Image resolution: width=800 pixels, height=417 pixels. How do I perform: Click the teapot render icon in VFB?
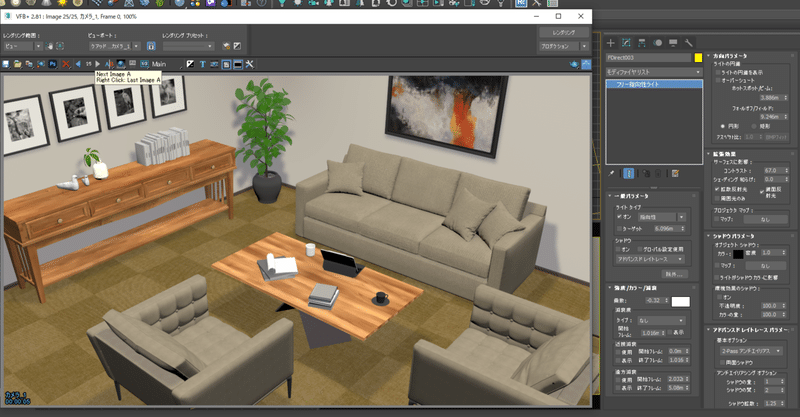(574, 64)
